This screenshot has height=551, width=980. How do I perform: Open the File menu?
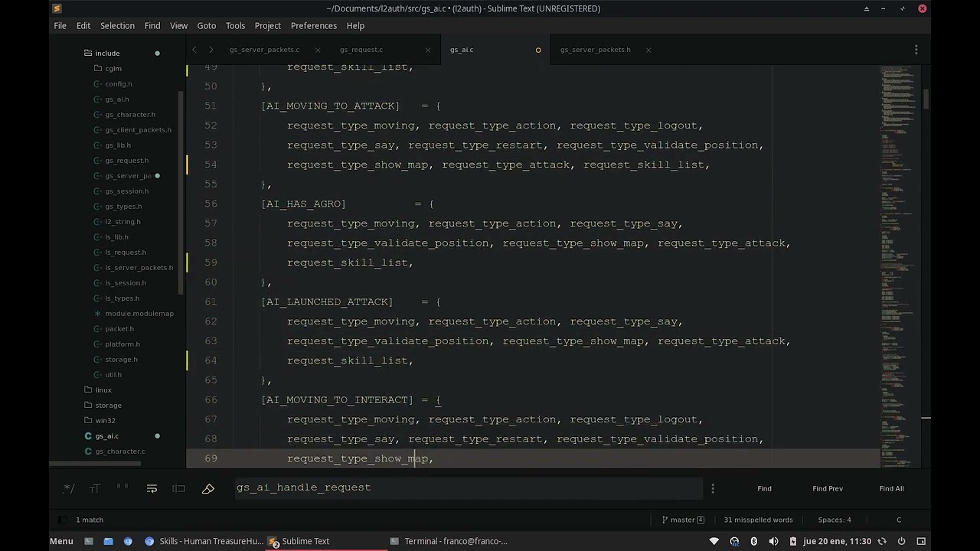tap(60, 25)
